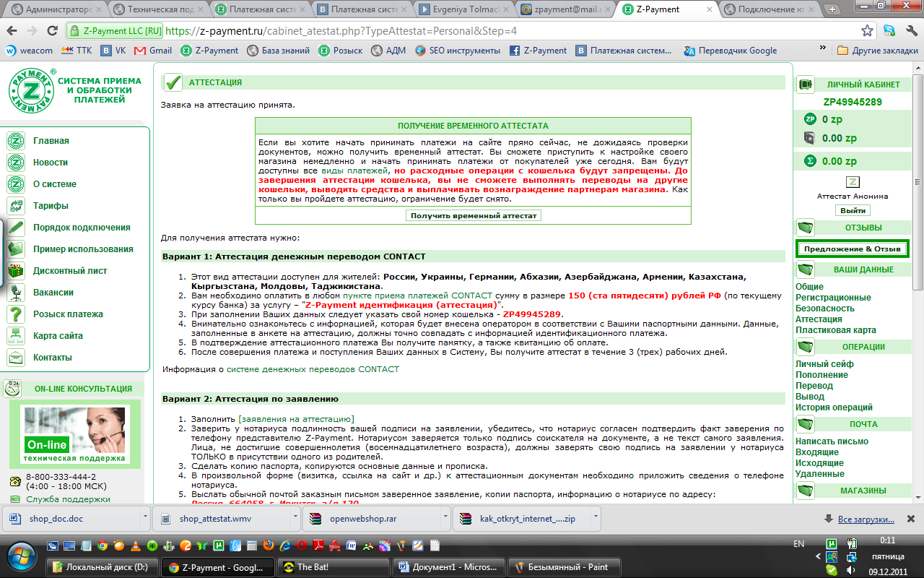Click the Аттестат Анонима badge icon
The height and width of the screenshot is (578, 924).
click(x=853, y=182)
